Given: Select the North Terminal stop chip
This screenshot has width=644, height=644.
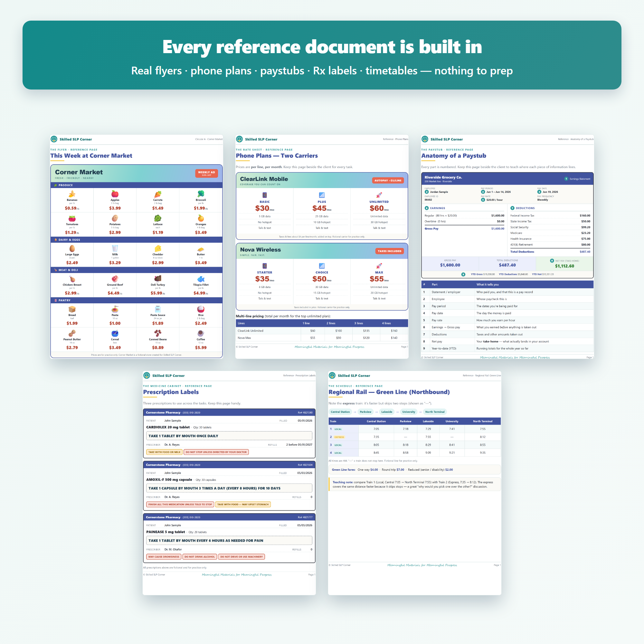Looking at the screenshot, I should 435,412.
